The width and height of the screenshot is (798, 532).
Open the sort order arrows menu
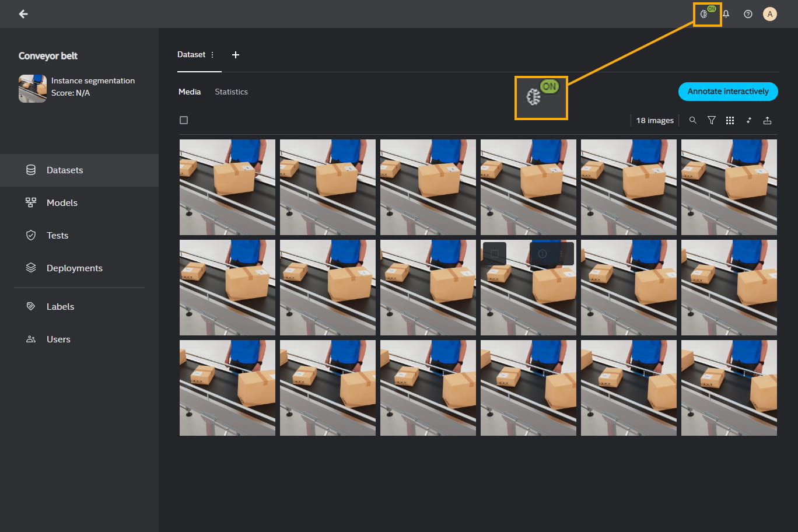(748, 120)
